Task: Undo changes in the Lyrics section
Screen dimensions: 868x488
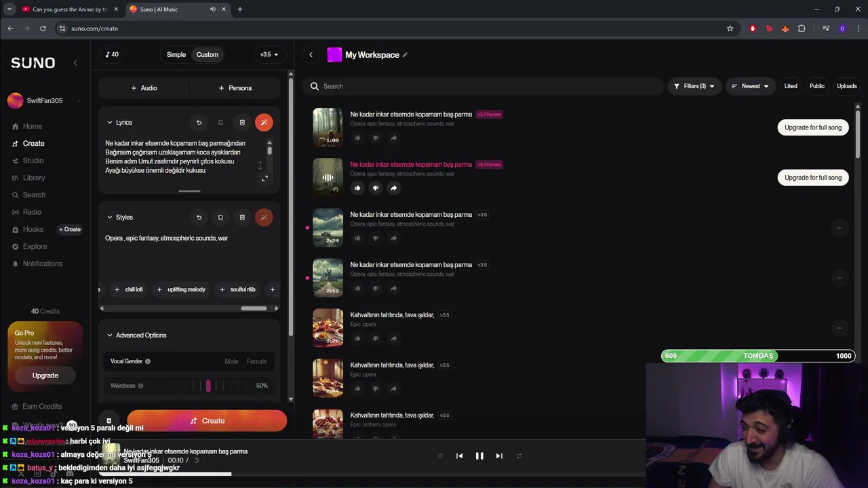Action: [199, 123]
